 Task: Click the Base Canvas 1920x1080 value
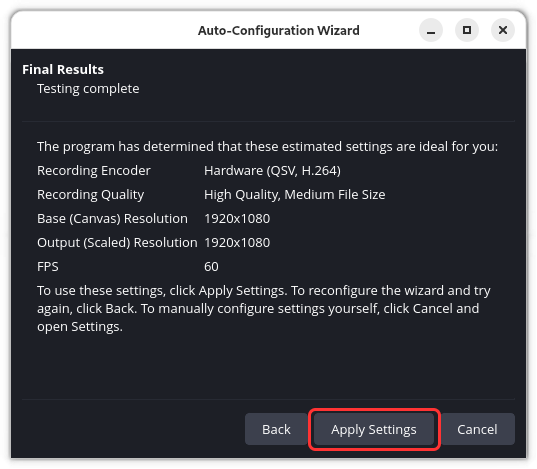(237, 219)
